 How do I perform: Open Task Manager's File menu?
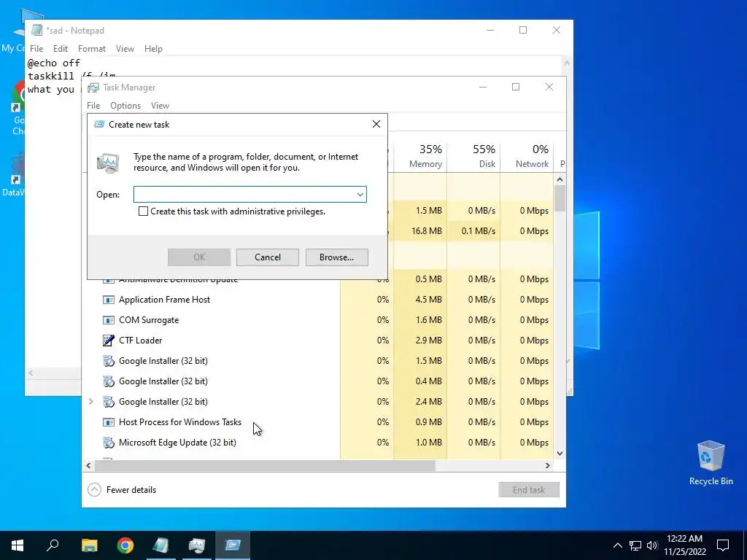[x=93, y=106]
